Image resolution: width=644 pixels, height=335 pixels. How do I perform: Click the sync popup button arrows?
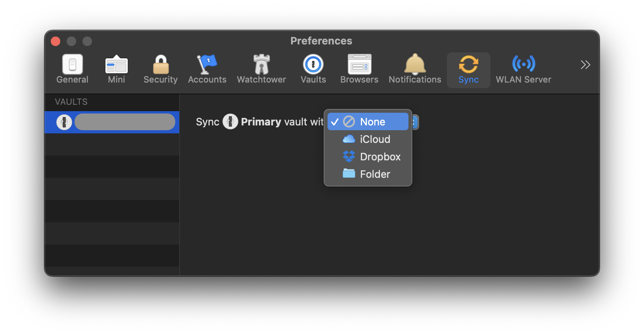click(415, 122)
